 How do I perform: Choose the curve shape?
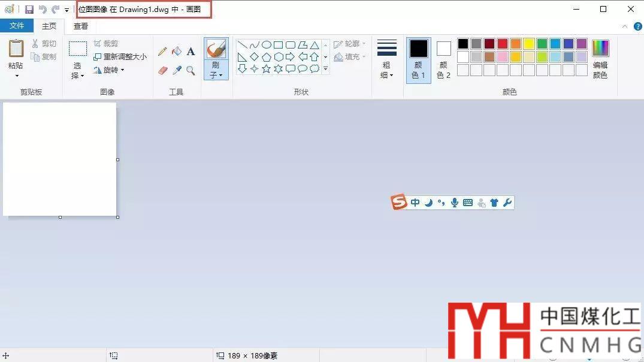click(x=254, y=45)
